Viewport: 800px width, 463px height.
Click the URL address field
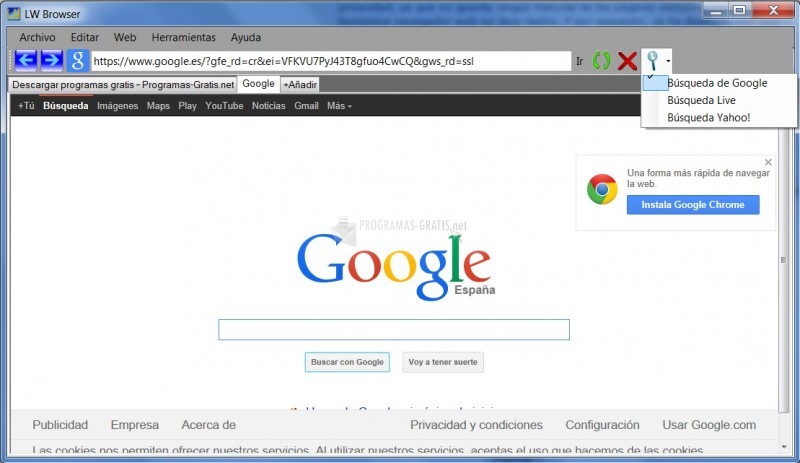click(x=331, y=61)
